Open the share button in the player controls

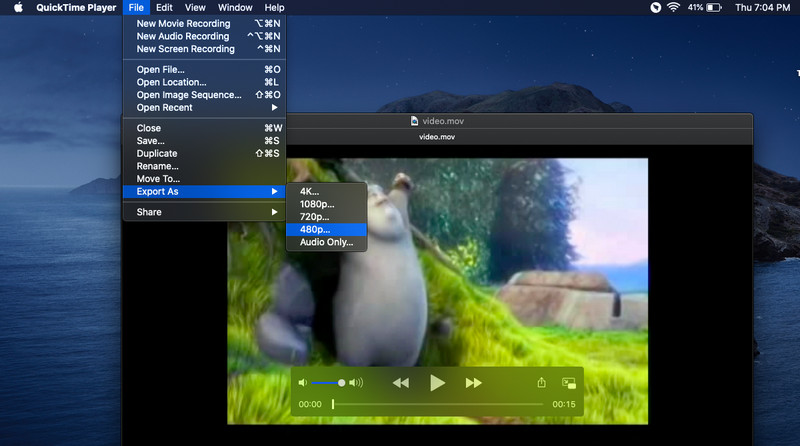coord(541,382)
